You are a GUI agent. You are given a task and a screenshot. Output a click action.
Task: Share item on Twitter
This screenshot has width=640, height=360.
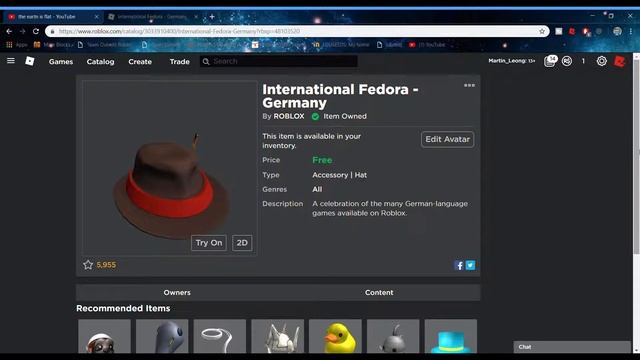[x=470, y=265]
